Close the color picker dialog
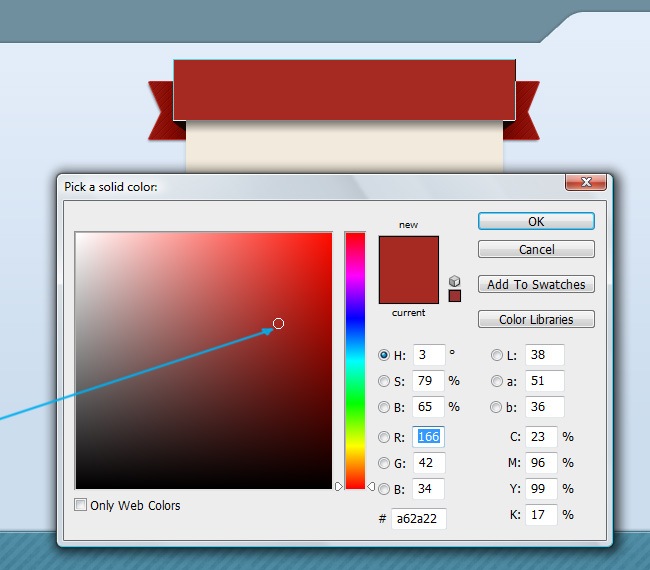This screenshot has height=570, width=650. 586,182
